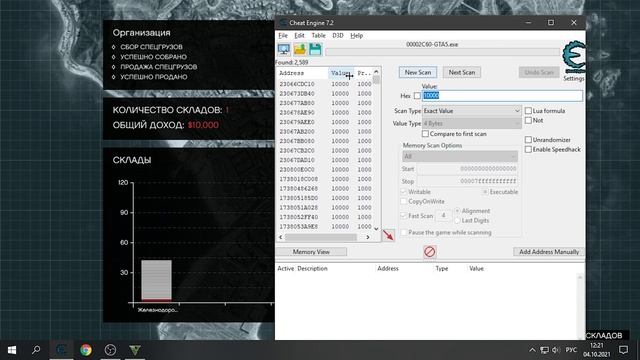Open the Value Type dropdown
The image size is (640, 360).
point(472,123)
